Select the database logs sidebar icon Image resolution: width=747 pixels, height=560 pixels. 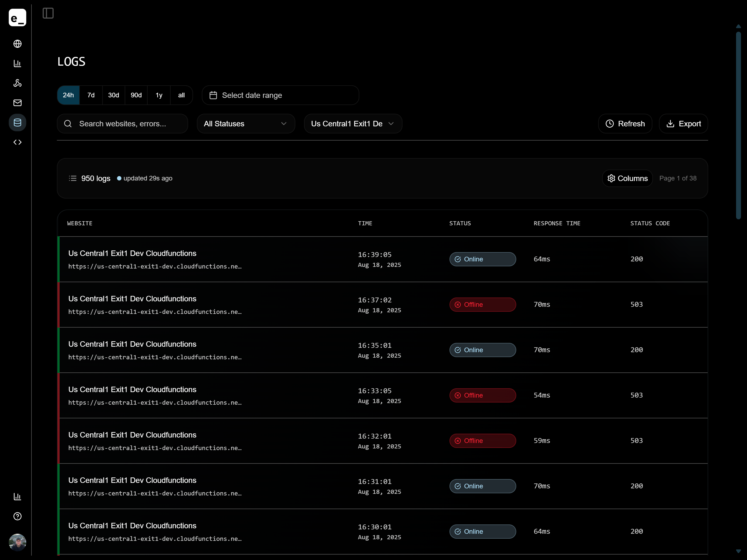tap(17, 122)
